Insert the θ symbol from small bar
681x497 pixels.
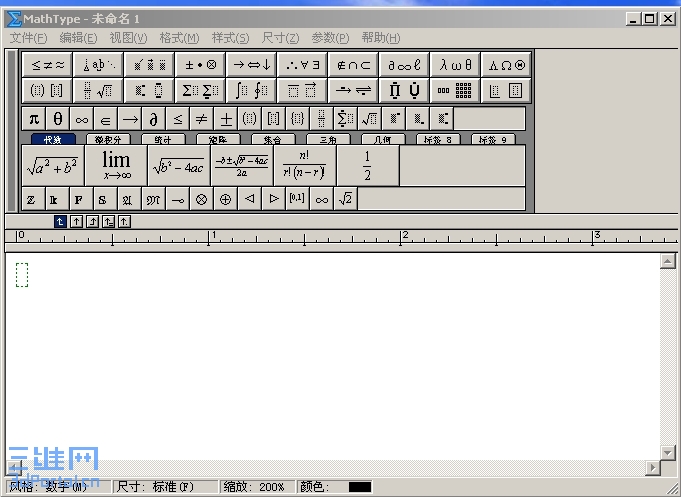coord(57,119)
